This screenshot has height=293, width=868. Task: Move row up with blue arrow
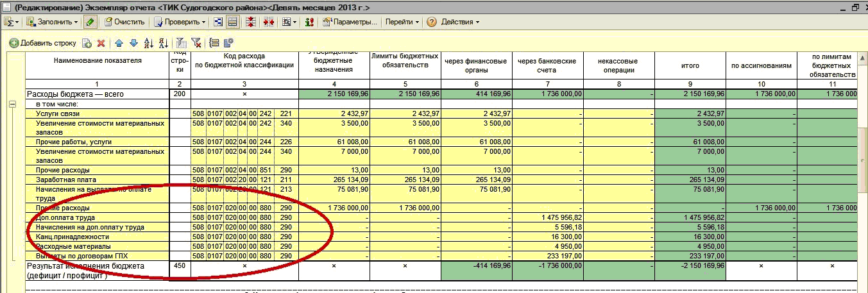coord(119,43)
